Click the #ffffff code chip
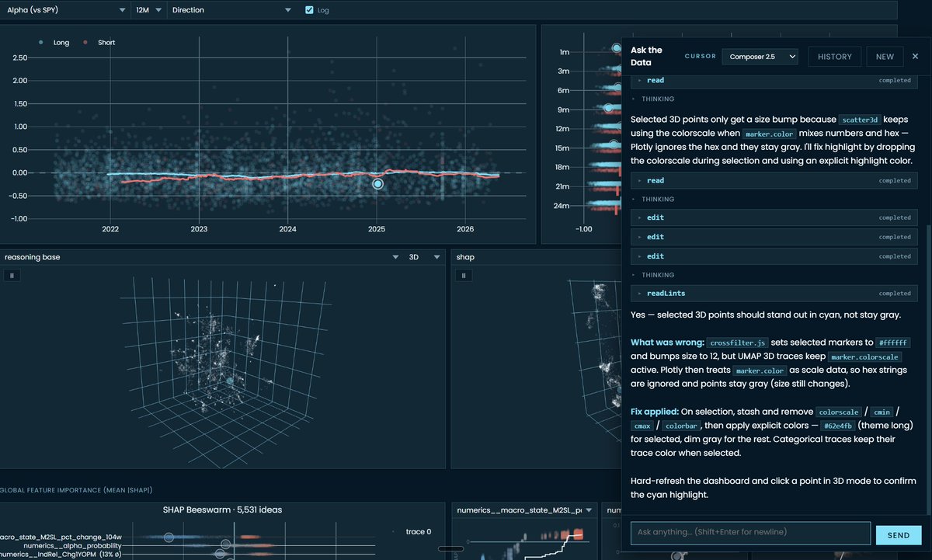 (892, 343)
